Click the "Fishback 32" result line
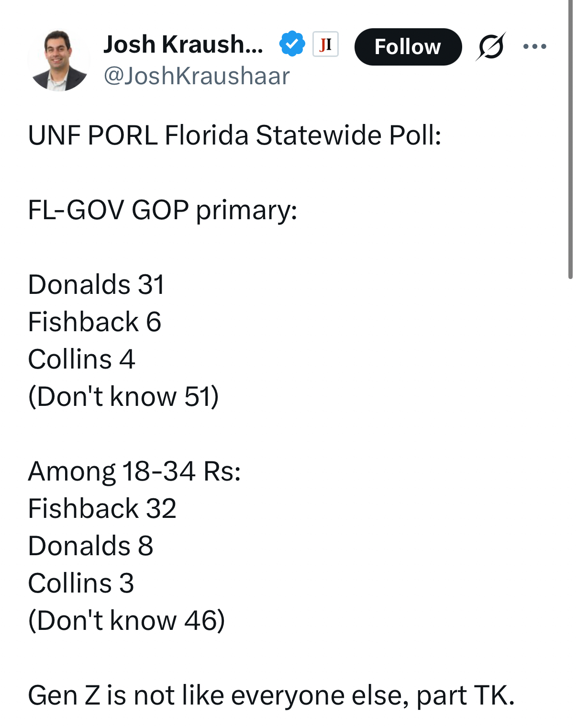The height and width of the screenshot is (728, 577). [102, 508]
